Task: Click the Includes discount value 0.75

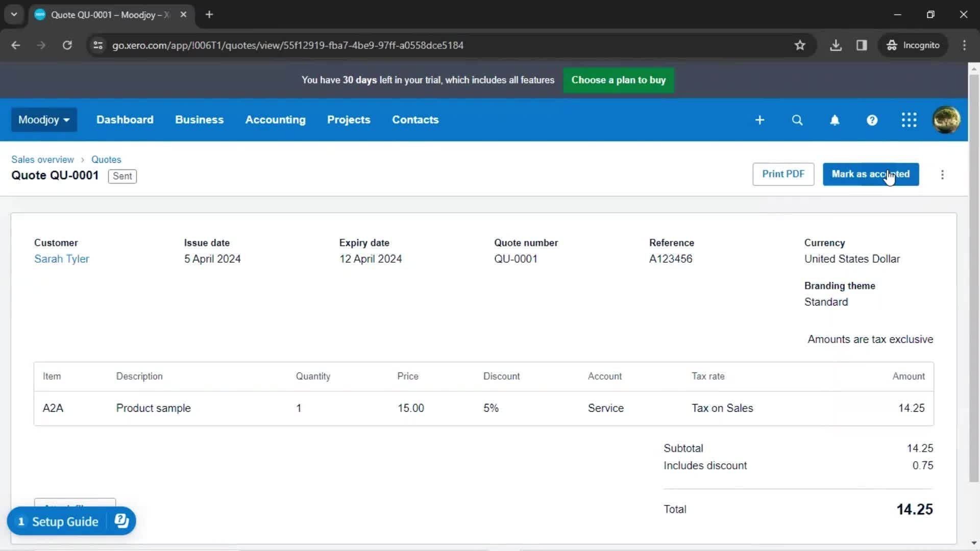Action: click(x=923, y=466)
